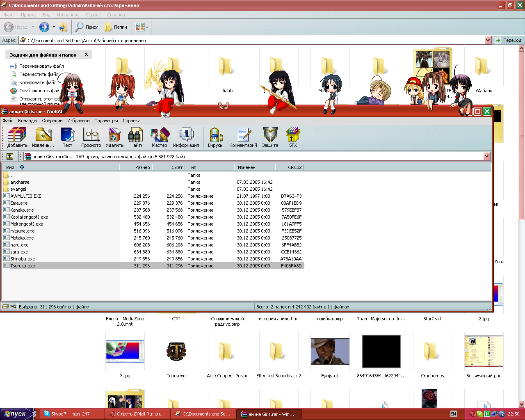Launch the Мастер (Wizard) tool
The image size is (525, 420).
[159, 137]
